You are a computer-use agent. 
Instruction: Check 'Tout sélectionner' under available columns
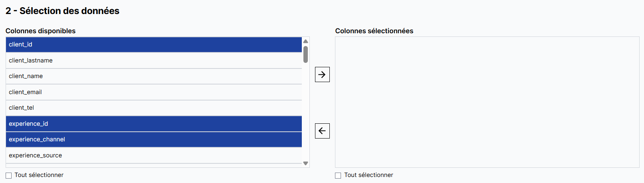coord(9,175)
